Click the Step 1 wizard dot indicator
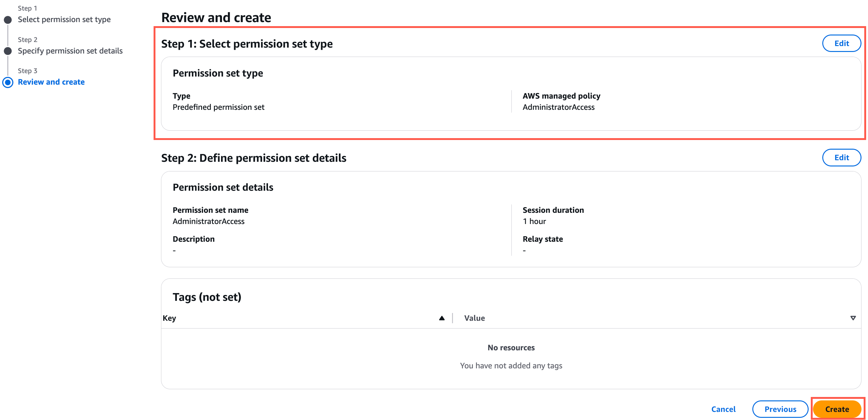868x420 pixels. [x=8, y=20]
